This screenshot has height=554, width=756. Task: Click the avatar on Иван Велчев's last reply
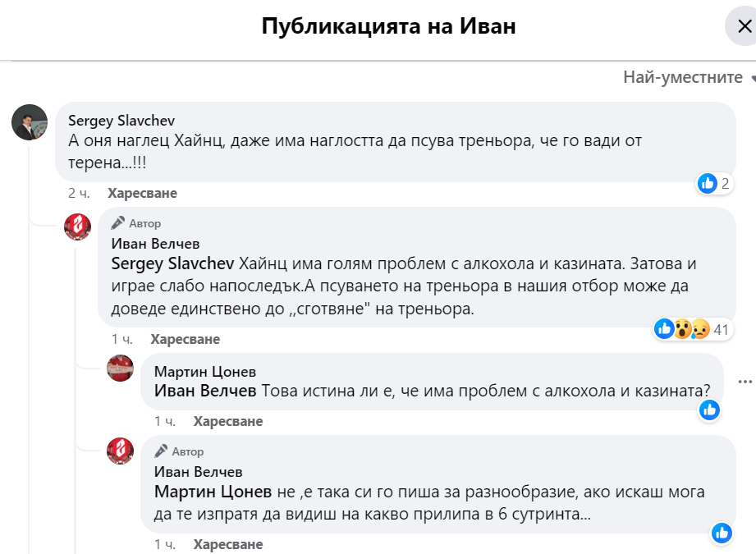coord(121,451)
